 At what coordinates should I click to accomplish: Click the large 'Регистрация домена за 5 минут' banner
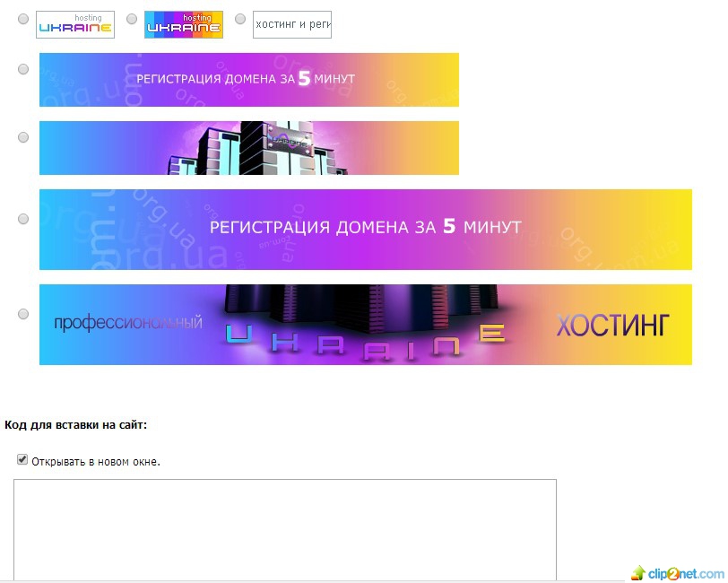pos(365,229)
